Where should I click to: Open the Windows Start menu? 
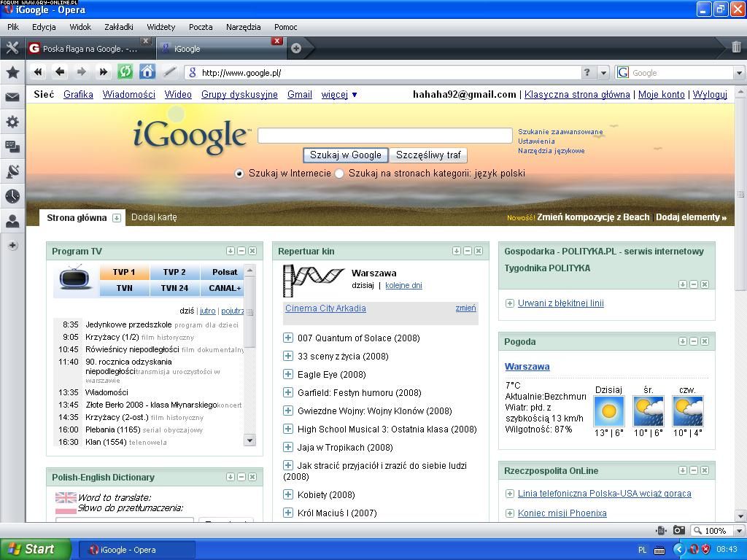pyautogui.click(x=35, y=549)
